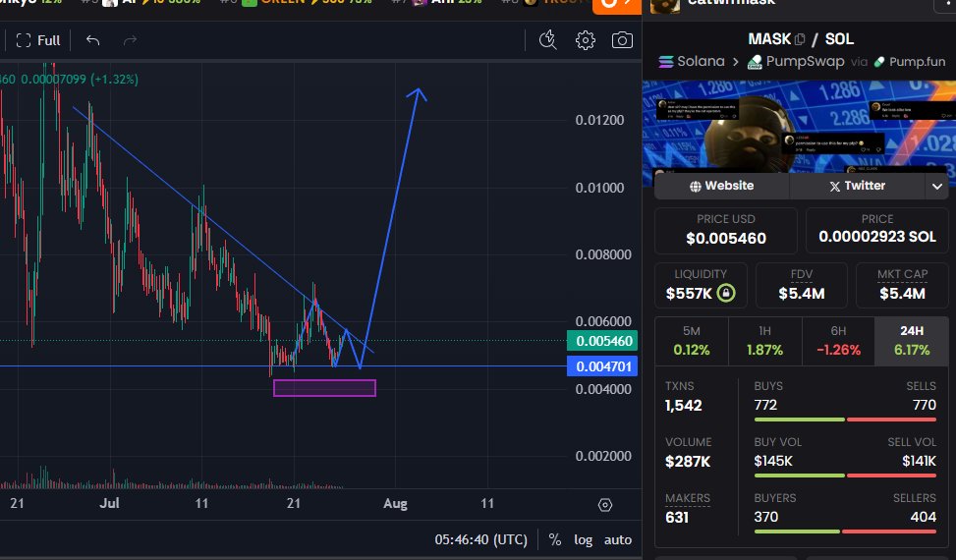
Task: Undo the last chart action
Action: (92, 41)
